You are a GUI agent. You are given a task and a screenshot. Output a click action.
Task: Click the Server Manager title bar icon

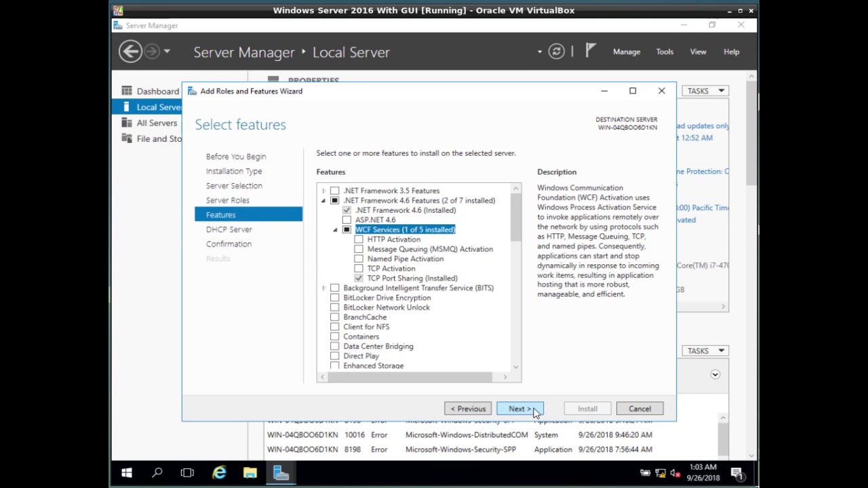[x=118, y=25]
